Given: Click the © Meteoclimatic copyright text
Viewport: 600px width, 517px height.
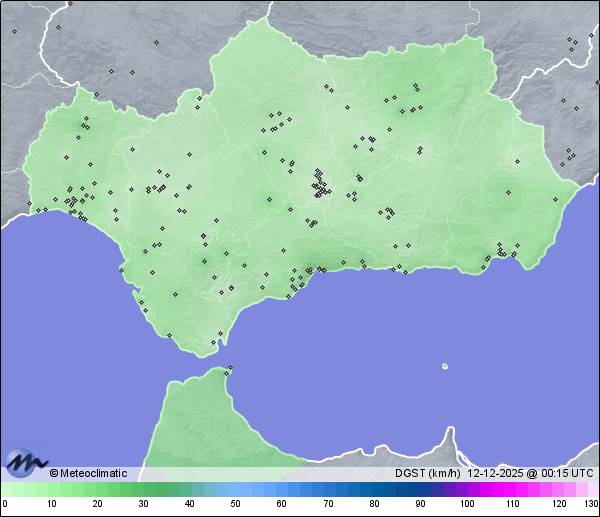Looking at the screenshot, I should click(x=88, y=473).
